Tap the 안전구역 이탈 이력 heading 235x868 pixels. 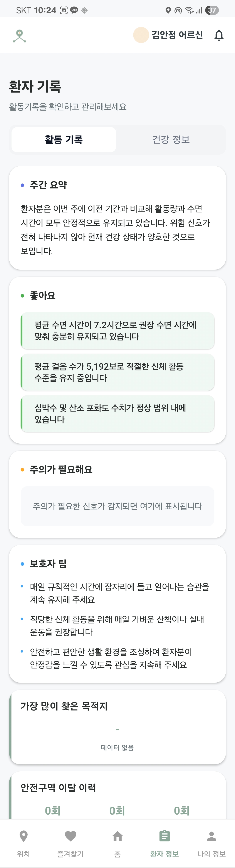(58, 787)
